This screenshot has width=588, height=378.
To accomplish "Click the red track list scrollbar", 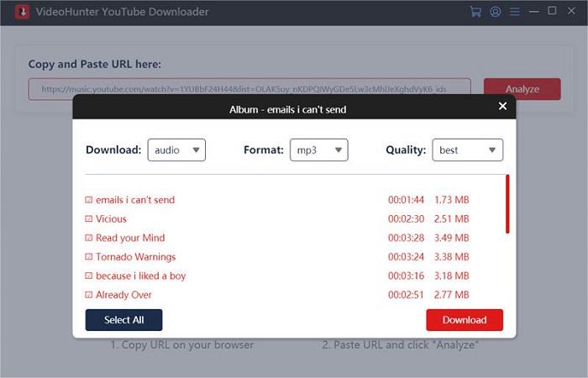I will tap(507, 204).
